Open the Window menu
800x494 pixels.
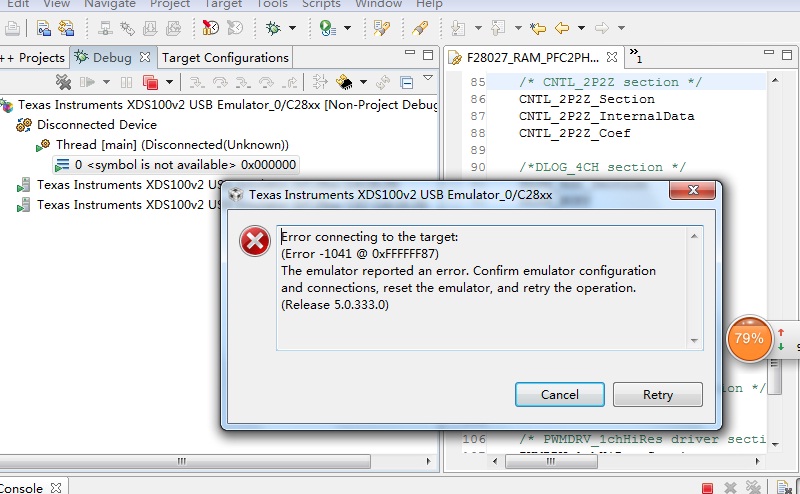tap(379, 4)
